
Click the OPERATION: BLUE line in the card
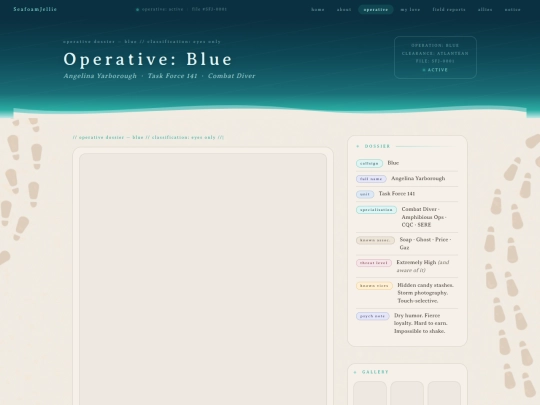pyautogui.click(x=435, y=45)
